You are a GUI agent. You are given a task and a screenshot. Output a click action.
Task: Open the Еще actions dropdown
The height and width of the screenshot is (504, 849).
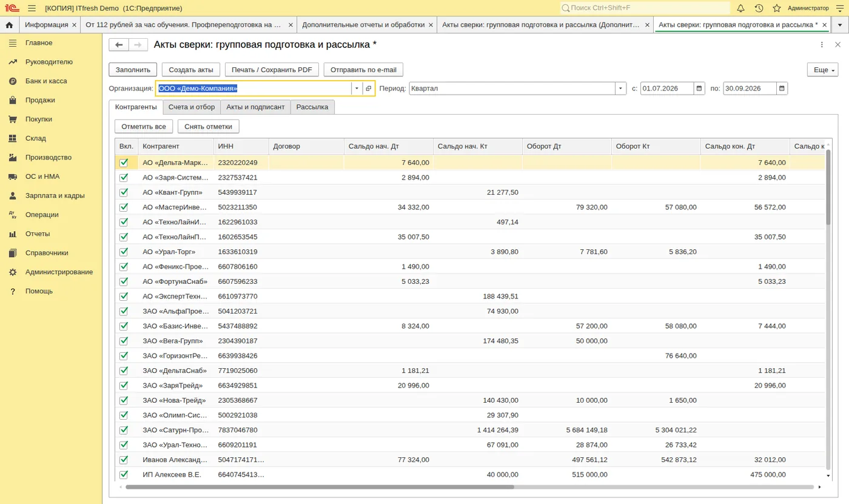click(822, 70)
